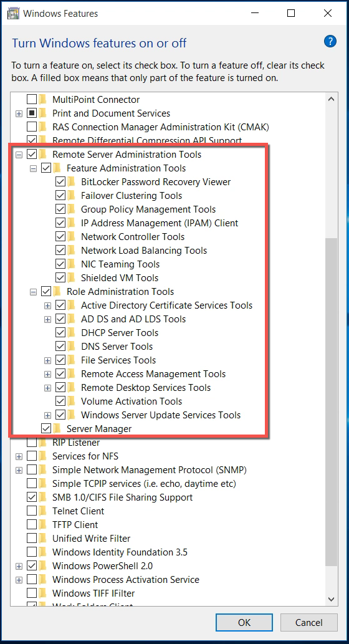The image size is (349, 644).
Task: Open the help question mark icon
Action: (x=330, y=41)
